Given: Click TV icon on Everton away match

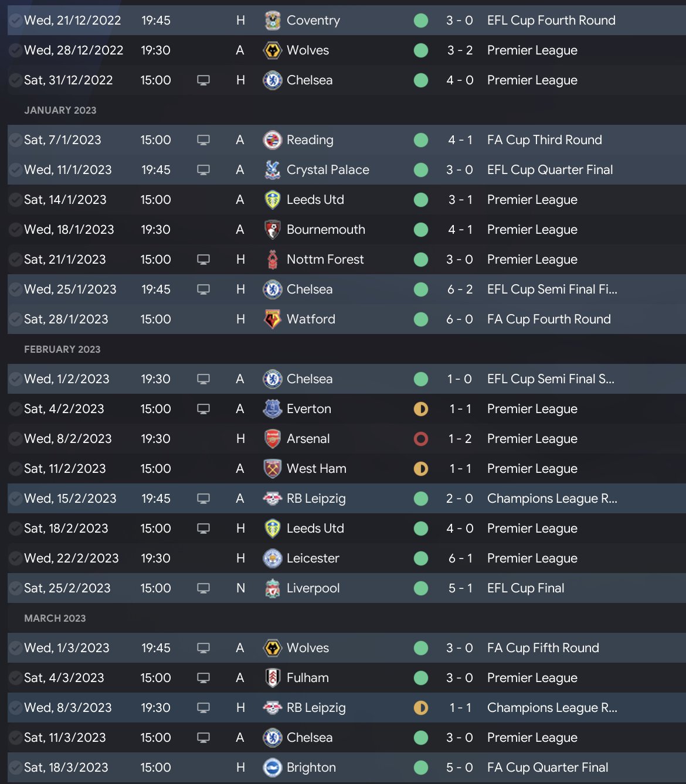Looking at the screenshot, I should click(x=203, y=409).
